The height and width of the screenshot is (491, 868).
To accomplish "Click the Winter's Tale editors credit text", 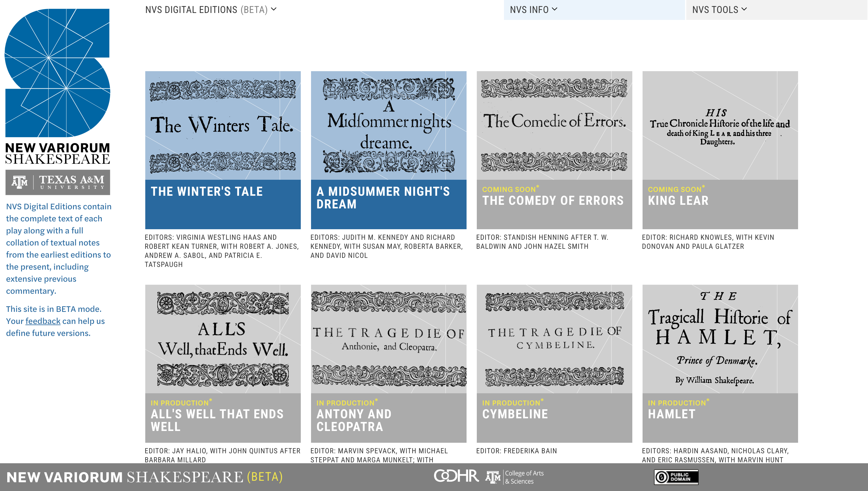I will coord(222,251).
